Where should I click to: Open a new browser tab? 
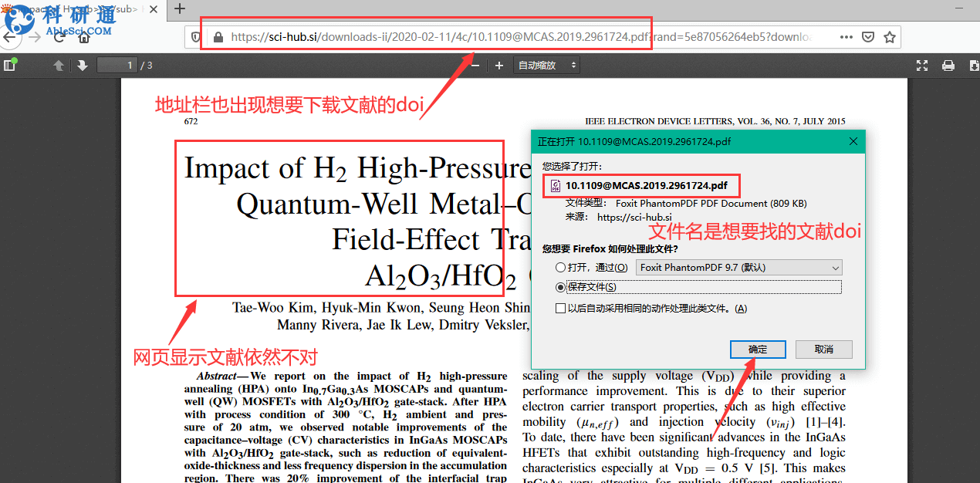click(x=180, y=9)
